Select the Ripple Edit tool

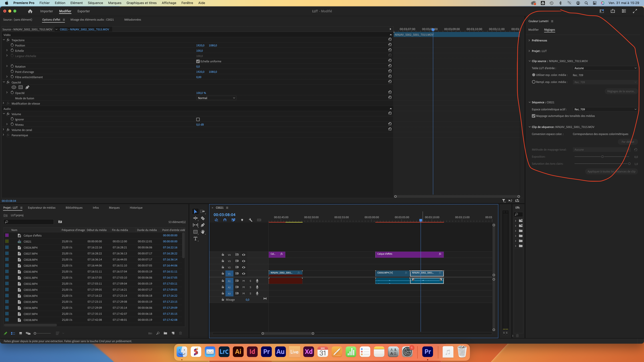(x=195, y=218)
